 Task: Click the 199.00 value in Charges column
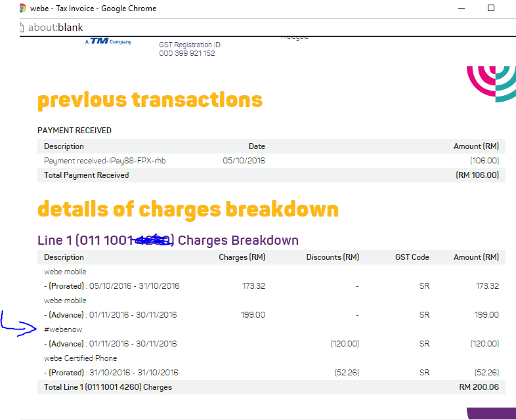(x=253, y=315)
